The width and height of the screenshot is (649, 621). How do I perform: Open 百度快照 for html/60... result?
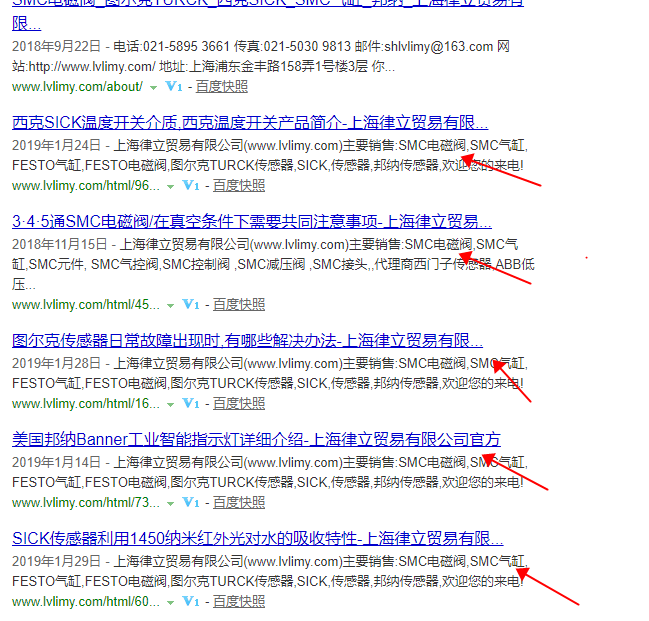(239, 602)
